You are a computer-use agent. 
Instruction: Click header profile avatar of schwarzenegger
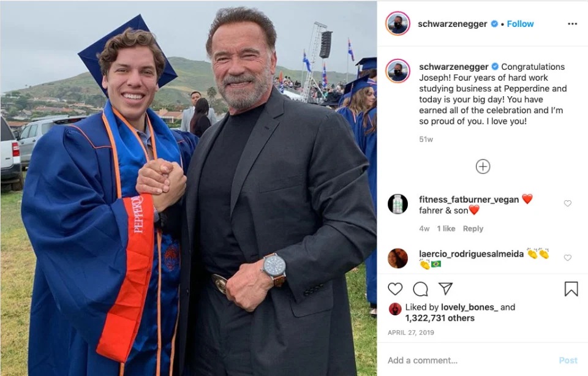click(398, 24)
